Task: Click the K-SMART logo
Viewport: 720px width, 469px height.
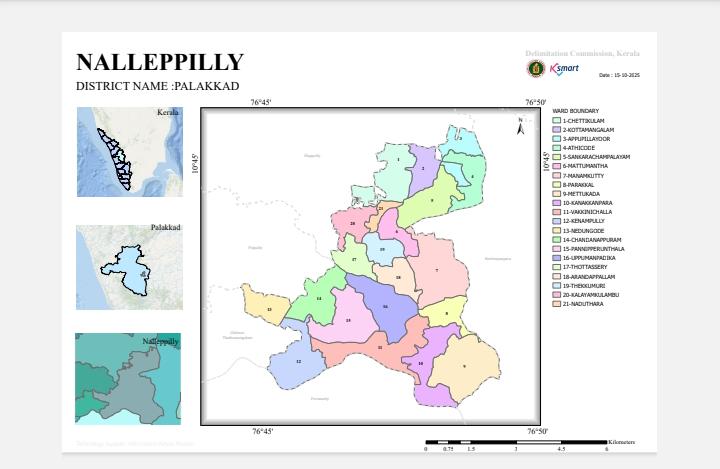Action: (x=564, y=69)
